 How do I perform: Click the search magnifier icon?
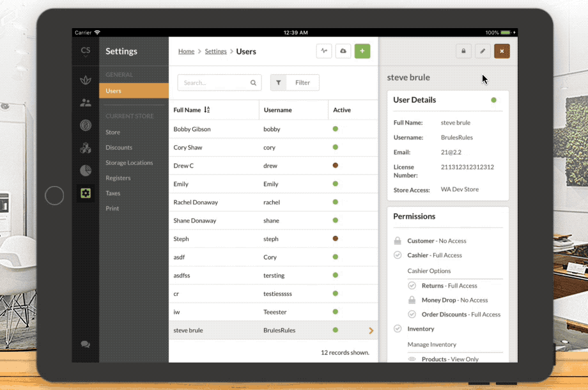[254, 83]
